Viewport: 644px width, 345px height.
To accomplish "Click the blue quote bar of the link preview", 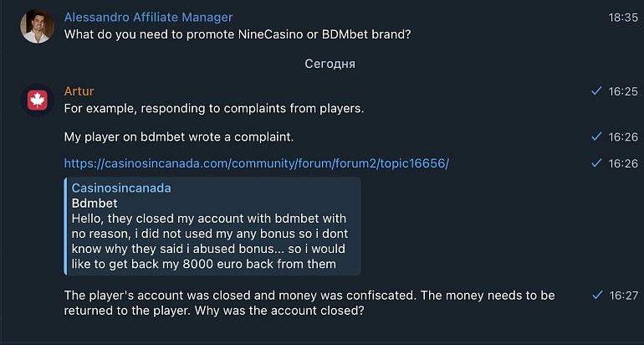I will click(65, 226).
